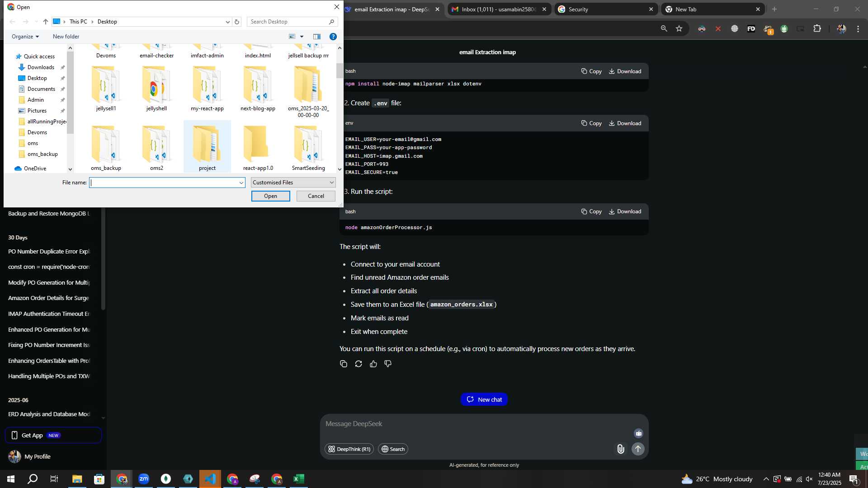Select the react-app1.0 folder
This screenshot has width=868, height=488.
click(x=258, y=148)
